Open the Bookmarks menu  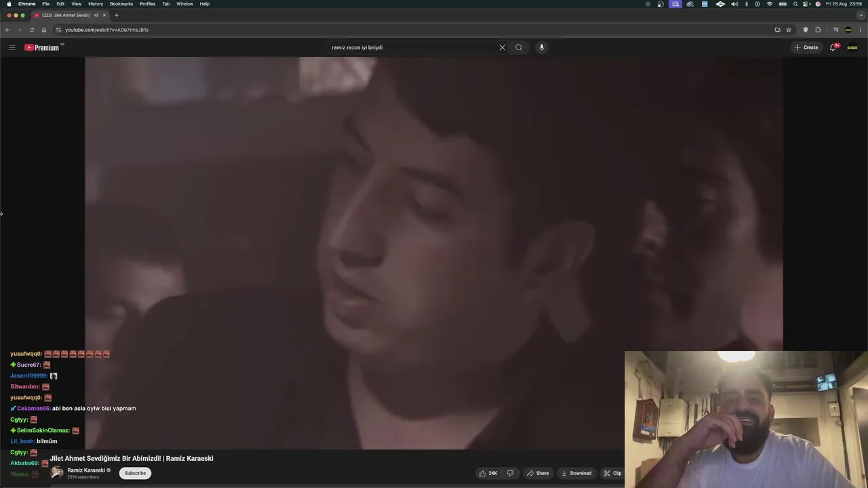tap(121, 4)
